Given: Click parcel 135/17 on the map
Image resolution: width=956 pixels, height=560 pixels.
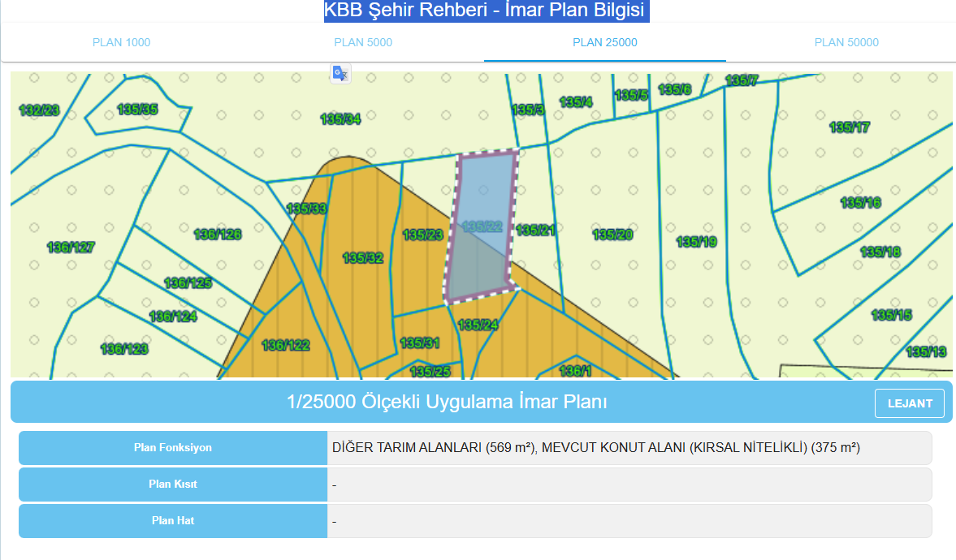Looking at the screenshot, I should (x=849, y=127).
